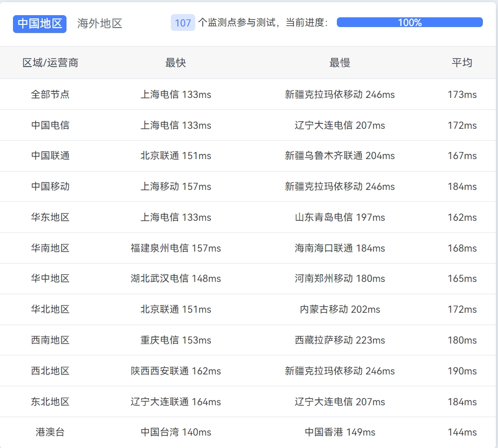The image size is (498, 448).
Task: Click the 最慢 column header
Action: click(x=340, y=63)
